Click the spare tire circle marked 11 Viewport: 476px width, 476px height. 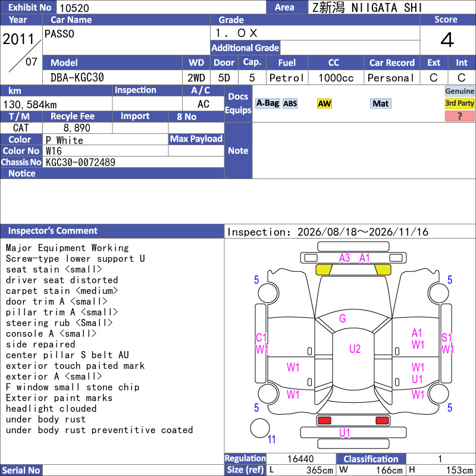260,428
